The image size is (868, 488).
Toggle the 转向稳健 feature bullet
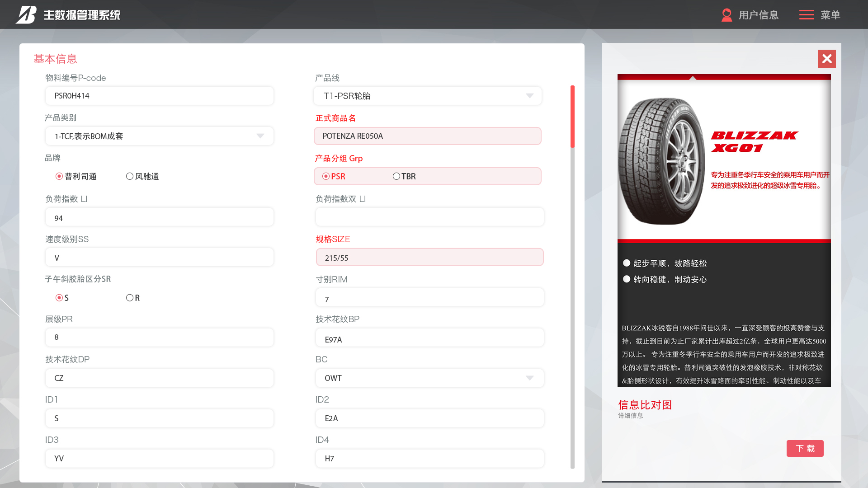(x=627, y=279)
